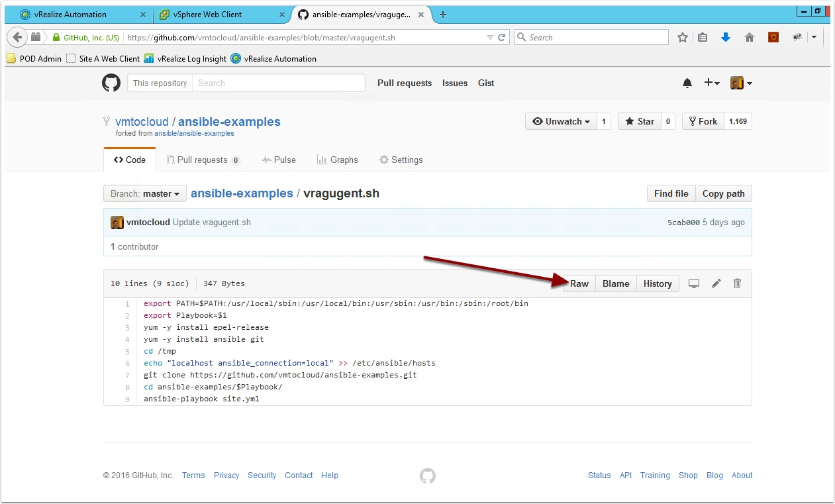This screenshot has height=504, width=835.
Task: Open the vmtocloud owner link in title
Action: 142,122
